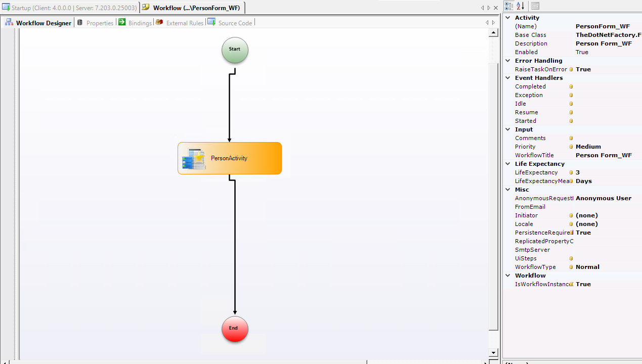Click the (Name) value PersonForm_WF
The image size is (642, 364).
[603, 26]
